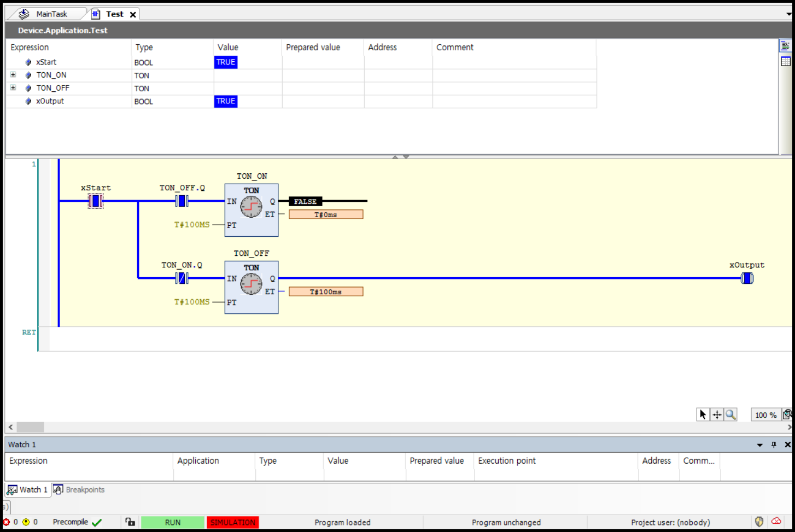
Task: Toggle the negated TON_ON.Q contact
Action: tap(182, 278)
